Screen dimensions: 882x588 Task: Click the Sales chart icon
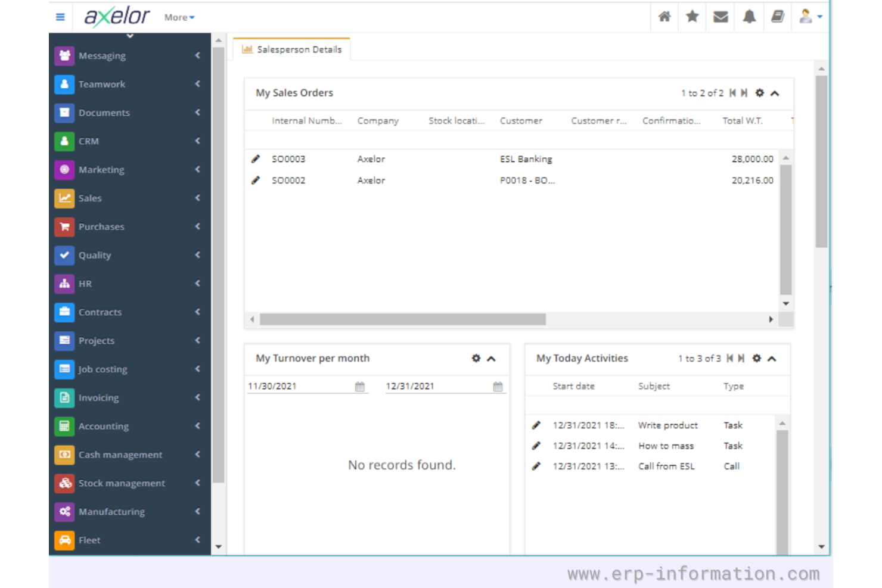coord(64,198)
